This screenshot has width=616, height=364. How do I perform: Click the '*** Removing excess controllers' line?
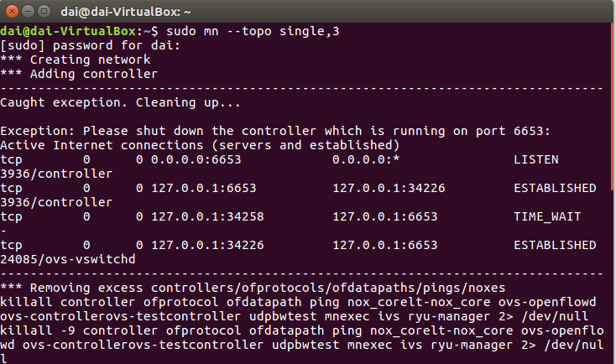click(253, 288)
